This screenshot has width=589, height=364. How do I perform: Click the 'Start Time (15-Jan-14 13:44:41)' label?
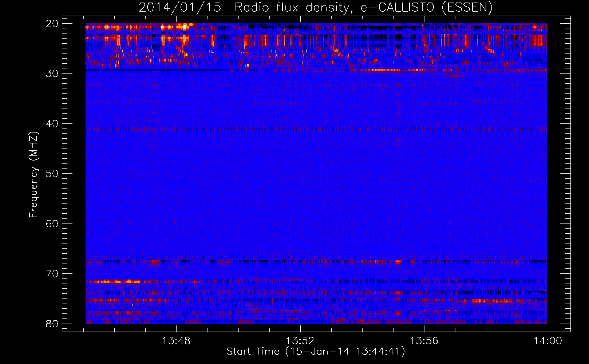coord(316,352)
